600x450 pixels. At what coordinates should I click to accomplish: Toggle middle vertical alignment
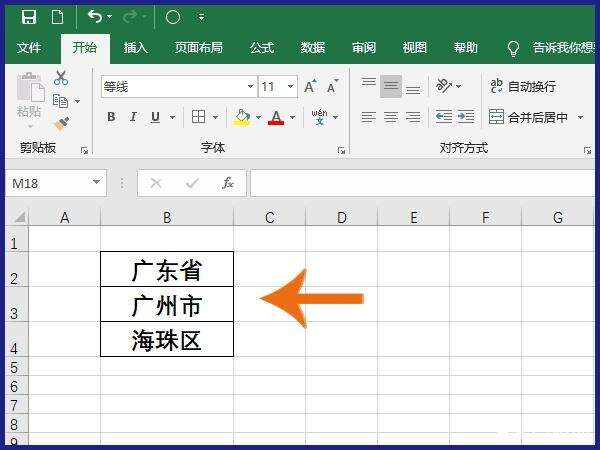click(x=391, y=86)
